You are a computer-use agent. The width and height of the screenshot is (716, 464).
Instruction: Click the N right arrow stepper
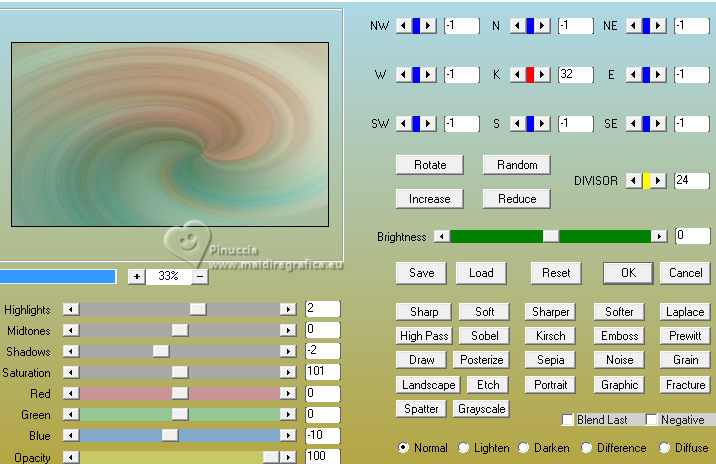pyautogui.click(x=542, y=26)
